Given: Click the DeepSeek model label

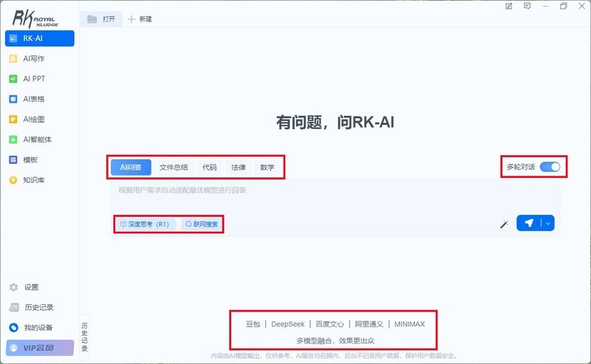Looking at the screenshot, I should (287, 324).
